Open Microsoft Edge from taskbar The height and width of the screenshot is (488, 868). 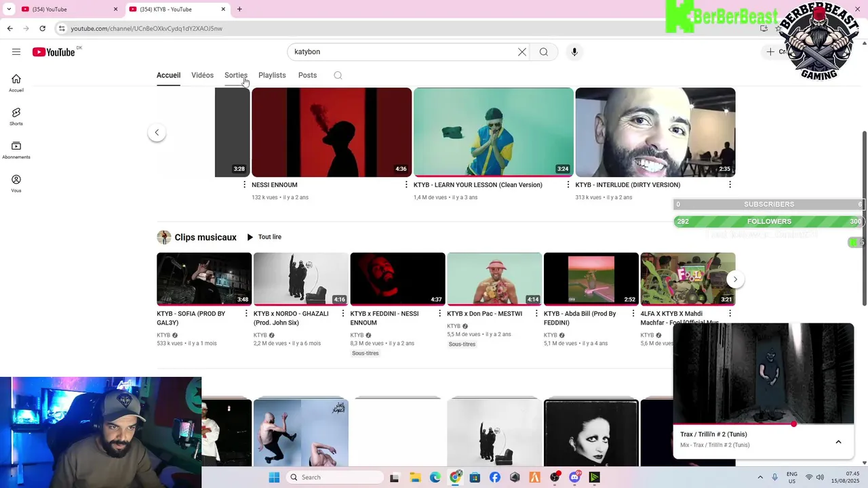[435, 477]
